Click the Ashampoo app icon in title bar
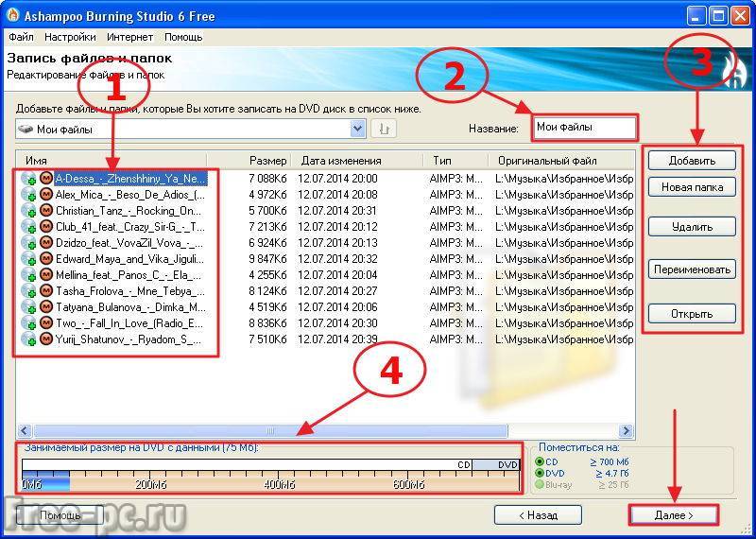756x539 pixels. (12, 16)
